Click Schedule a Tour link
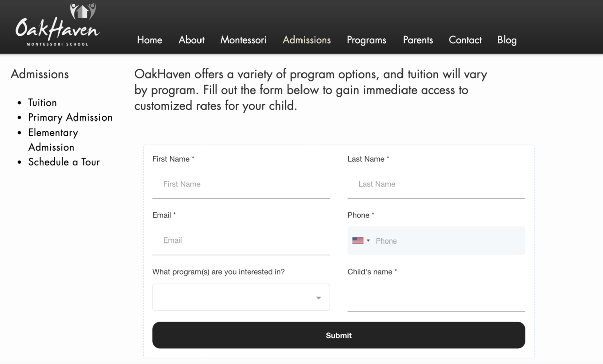603x364 pixels. point(64,162)
